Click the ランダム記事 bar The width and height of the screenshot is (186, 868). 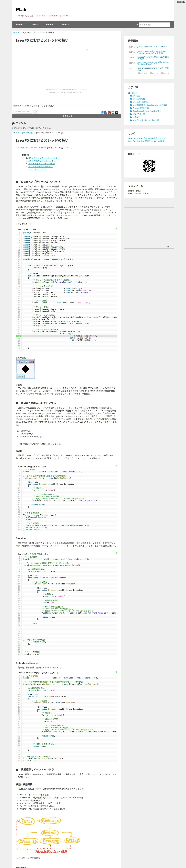[66, 116]
